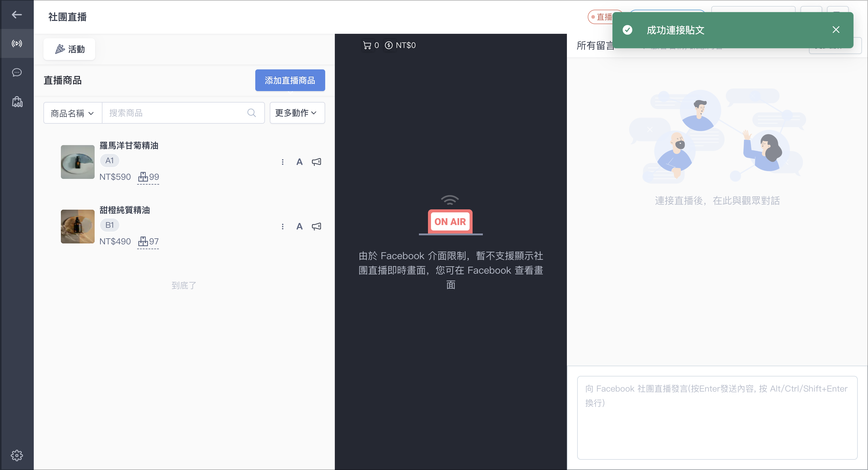Image resolution: width=868 pixels, height=470 pixels.
Task: Switch to the 活動 tab
Action: [x=69, y=49]
